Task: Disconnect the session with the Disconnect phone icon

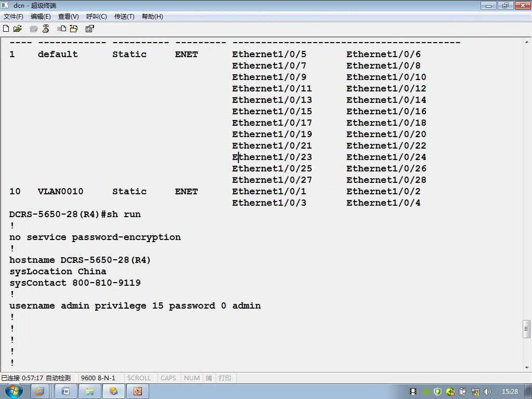Action: pos(46,29)
